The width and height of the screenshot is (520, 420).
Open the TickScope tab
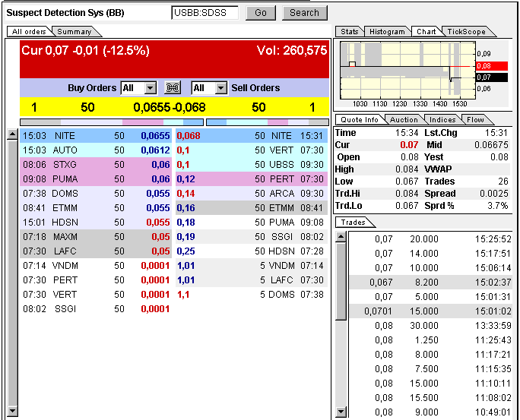click(465, 31)
